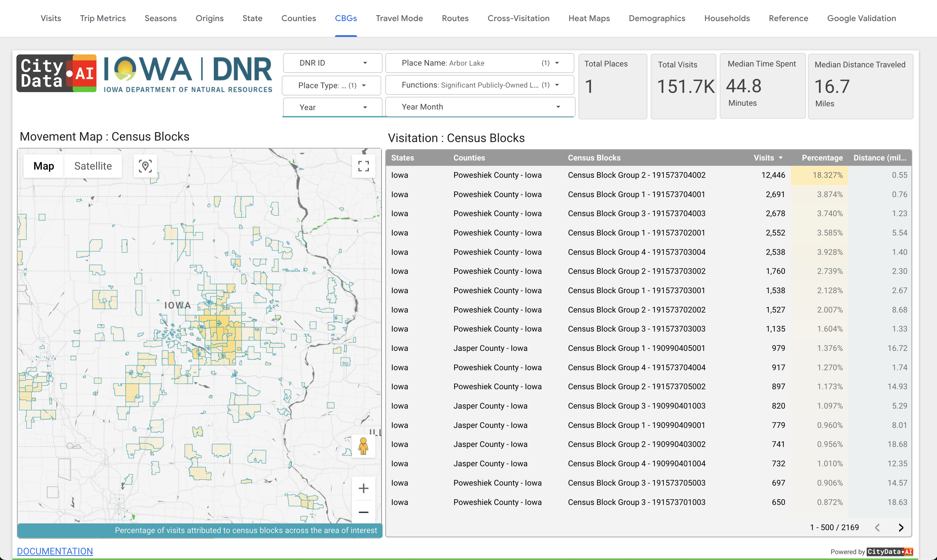Open the Functions filter dropdown
937x560 pixels.
coord(479,85)
